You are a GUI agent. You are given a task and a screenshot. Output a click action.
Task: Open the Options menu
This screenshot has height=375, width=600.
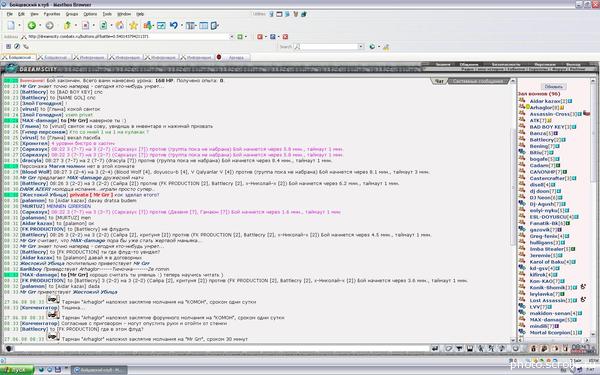(90, 14)
